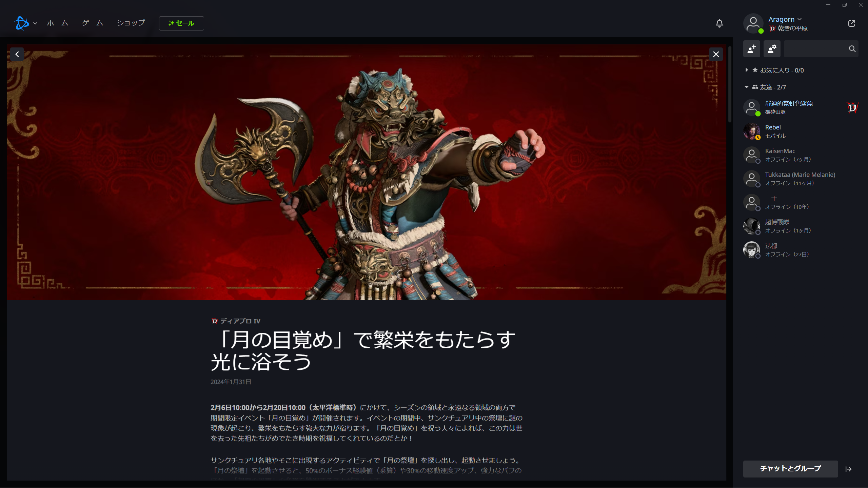Open the Aragorn account status dropdown

[x=785, y=19]
